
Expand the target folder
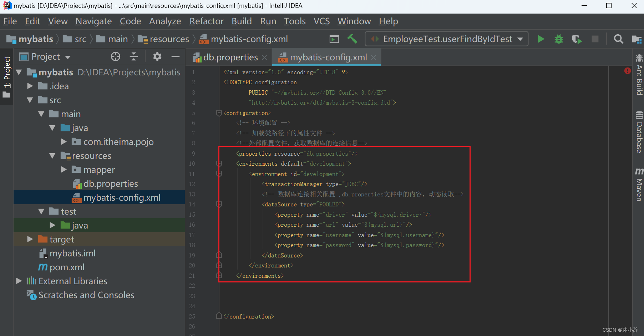pos(30,239)
